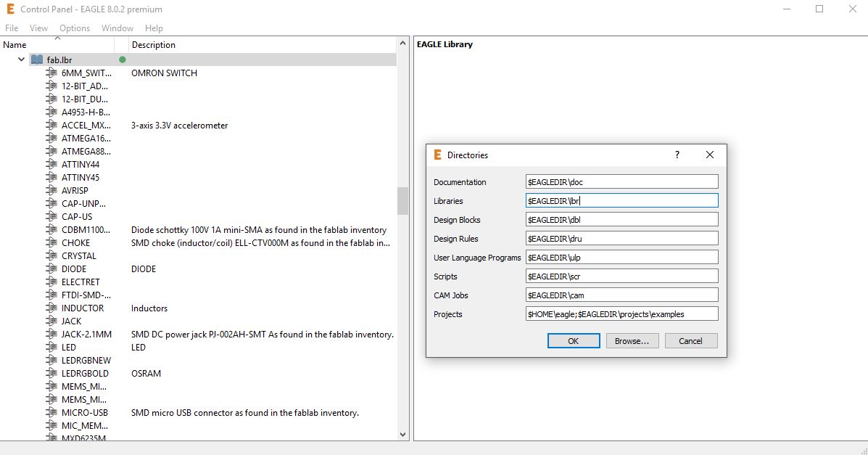This screenshot has width=868, height=455.
Task: Click the CAM Jobs path field
Action: [621, 295]
